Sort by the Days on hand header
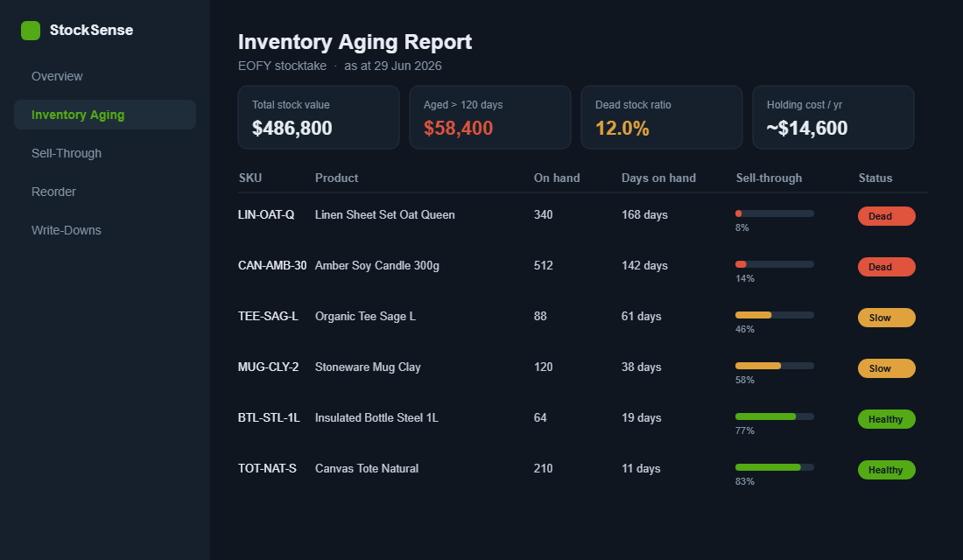The width and height of the screenshot is (963, 560). [x=658, y=178]
